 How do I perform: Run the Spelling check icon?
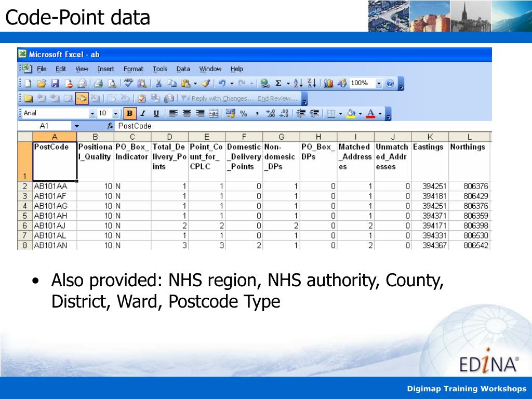[x=129, y=83]
